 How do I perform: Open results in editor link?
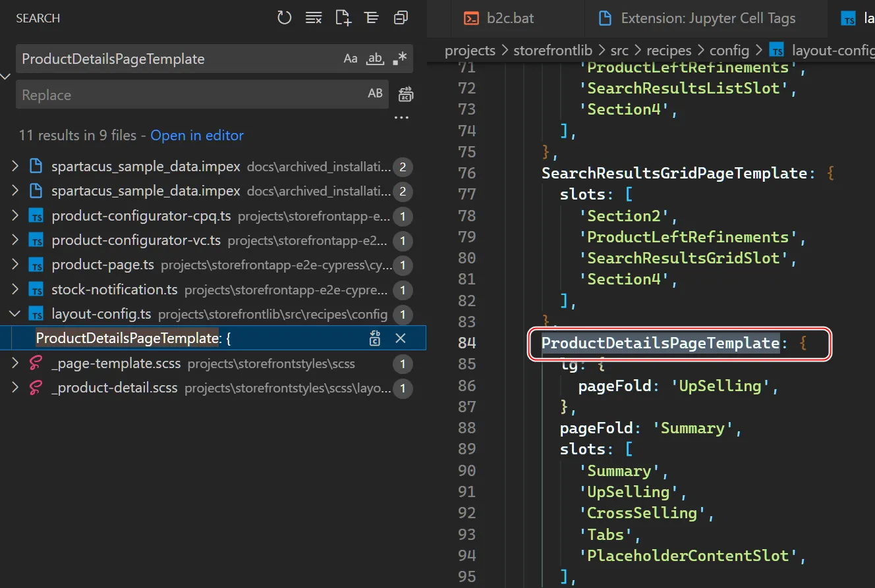point(197,136)
